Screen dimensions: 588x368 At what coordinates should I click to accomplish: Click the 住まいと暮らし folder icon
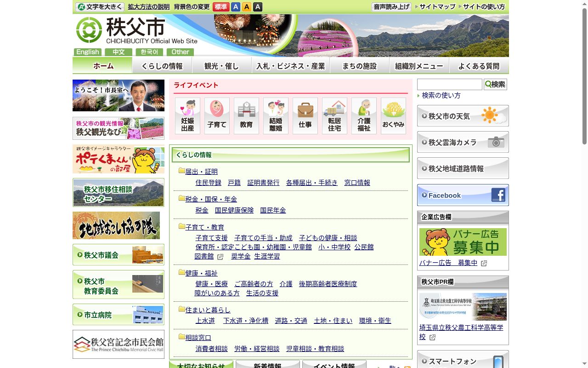tap(182, 309)
